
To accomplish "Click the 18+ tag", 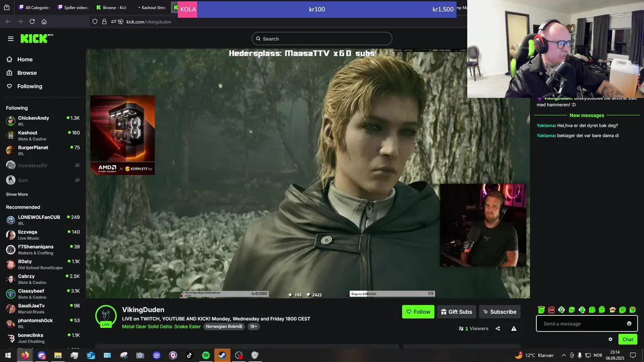I will coord(254,326).
